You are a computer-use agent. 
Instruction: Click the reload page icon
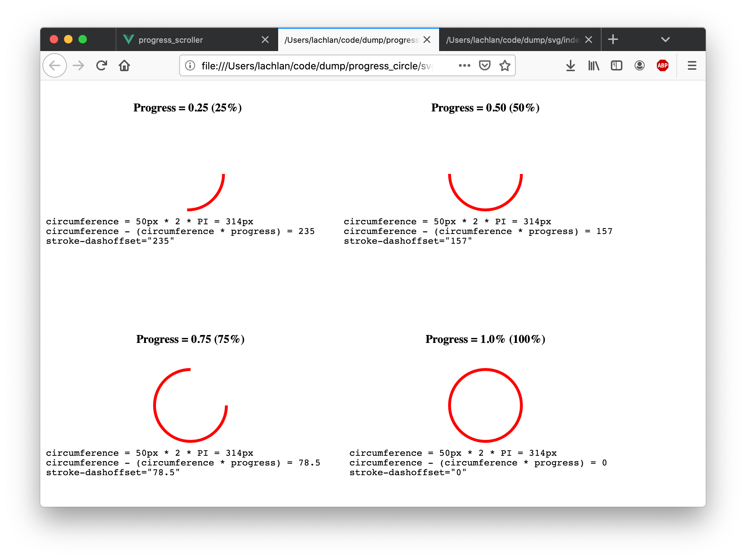(102, 65)
